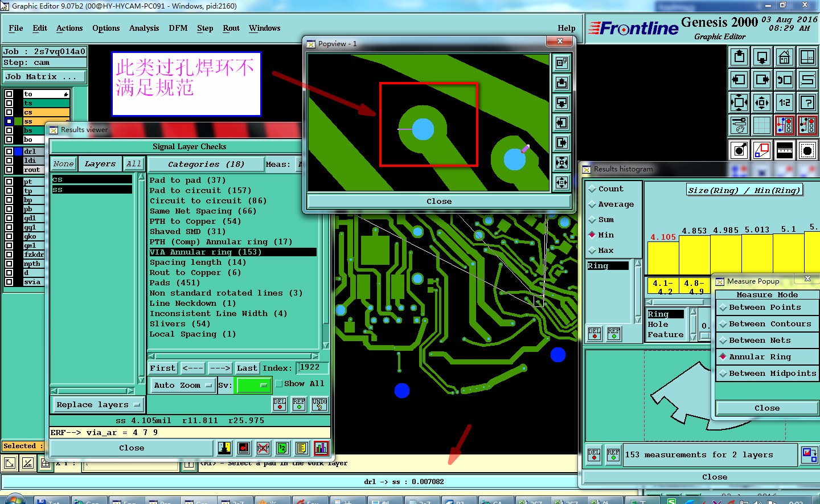Viewport: 820px width, 504px height.
Task: Click the pan up icon in Popview window
Action: 562,83
